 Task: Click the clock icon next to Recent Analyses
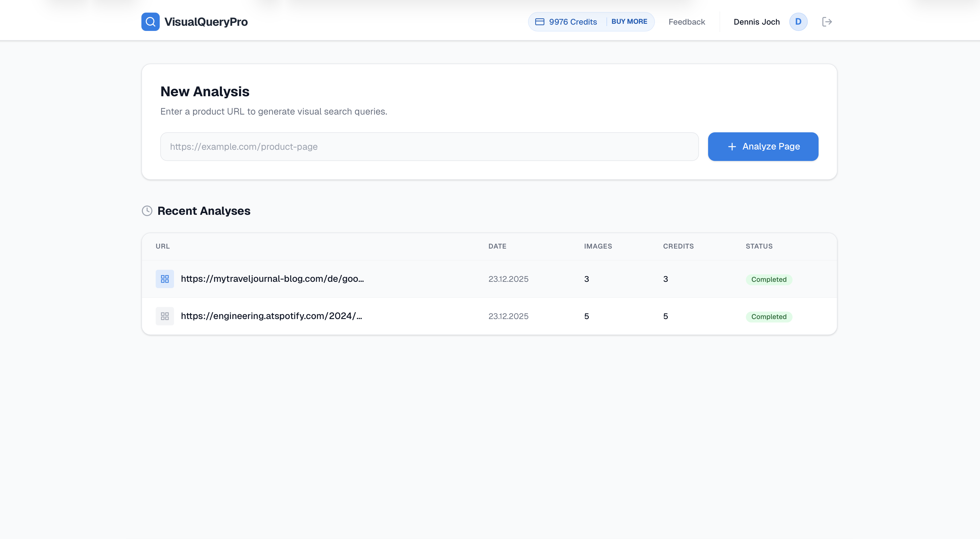(147, 211)
